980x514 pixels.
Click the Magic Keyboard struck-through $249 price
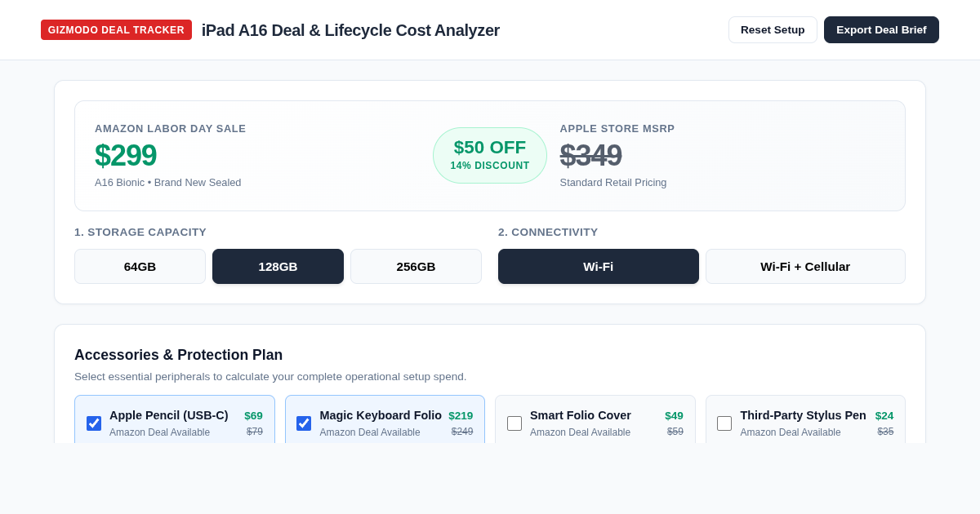(x=462, y=432)
